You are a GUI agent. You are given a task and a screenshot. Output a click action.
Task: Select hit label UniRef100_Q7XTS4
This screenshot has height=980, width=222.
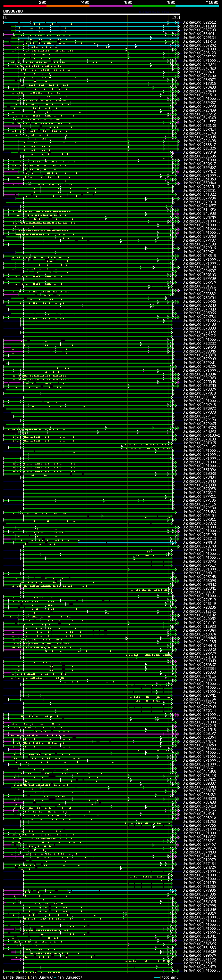(x=199, y=317)
